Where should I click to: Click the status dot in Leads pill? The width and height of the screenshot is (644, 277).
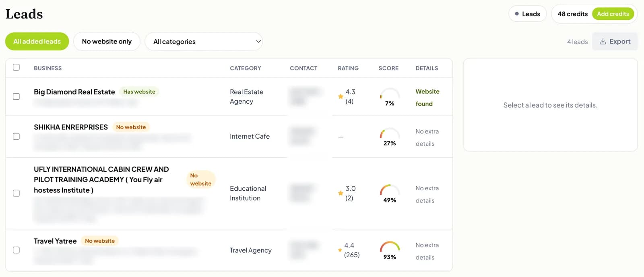tap(517, 14)
